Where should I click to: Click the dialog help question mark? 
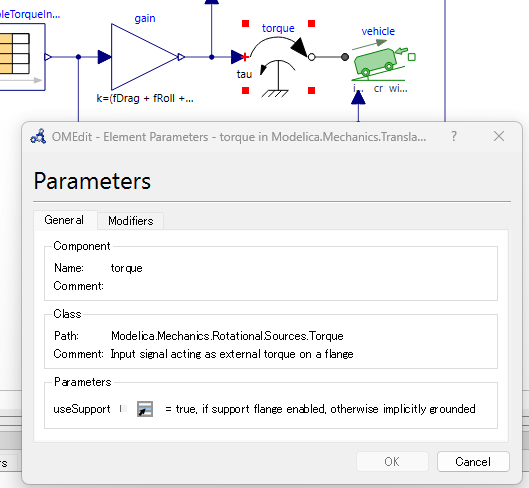454,136
